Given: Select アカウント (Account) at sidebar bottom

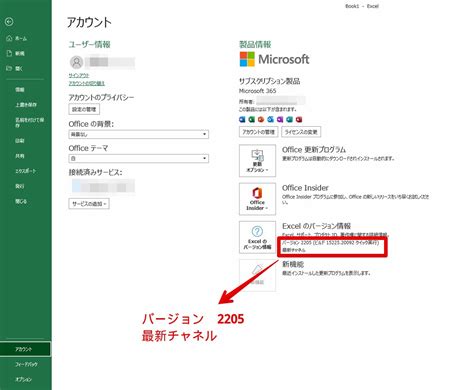Looking at the screenshot, I should tap(25, 349).
